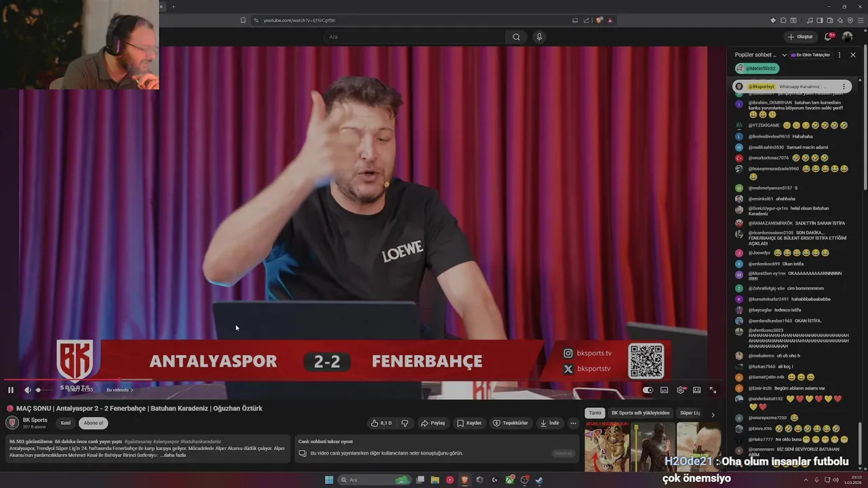Open the browser hamburger main menu
The height and width of the screenshot is (488, 868).
coord(860,20)
